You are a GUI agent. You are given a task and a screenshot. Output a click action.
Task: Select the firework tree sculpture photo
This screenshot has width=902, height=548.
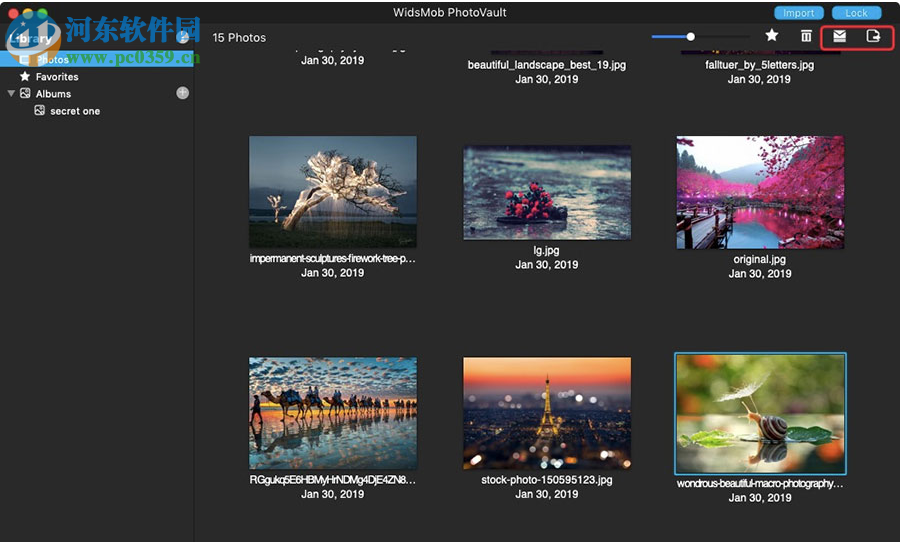pos(332,191)
